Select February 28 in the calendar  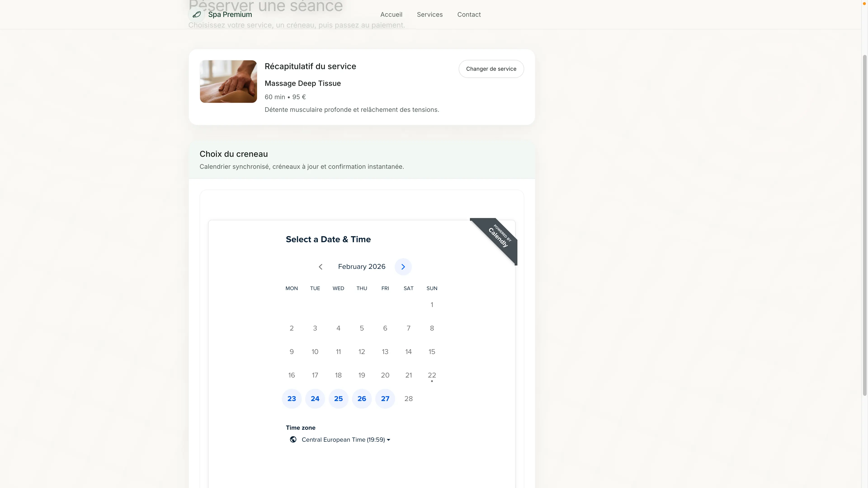408,398
